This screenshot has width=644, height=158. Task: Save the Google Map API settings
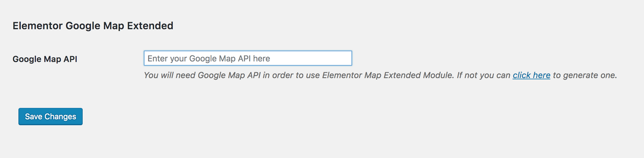[51, 117]
